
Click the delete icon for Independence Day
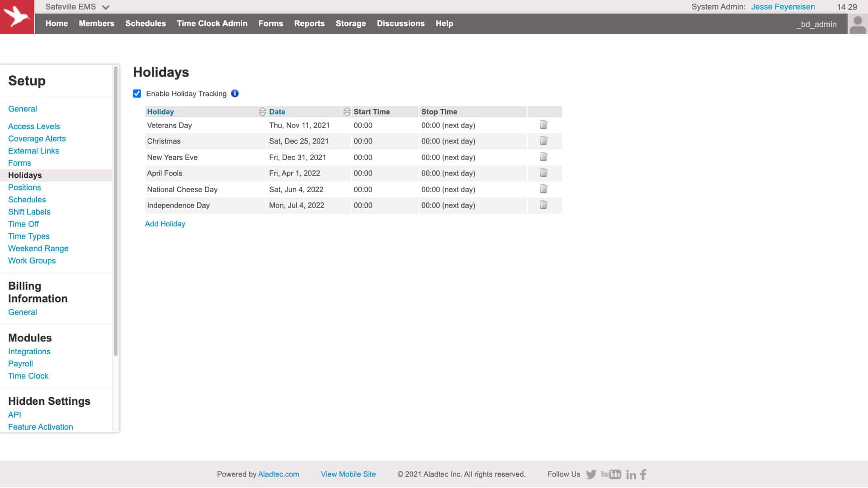click(x=543, y=205)
